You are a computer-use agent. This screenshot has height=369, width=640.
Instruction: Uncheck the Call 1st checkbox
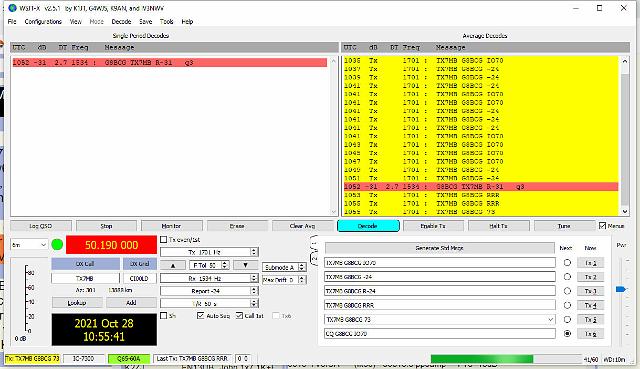coord(240,316)
